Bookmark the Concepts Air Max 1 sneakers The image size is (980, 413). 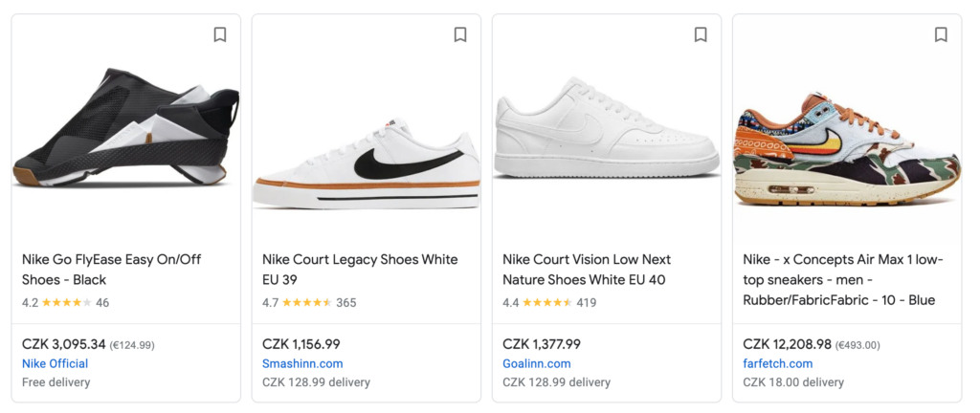coord(941,35)
